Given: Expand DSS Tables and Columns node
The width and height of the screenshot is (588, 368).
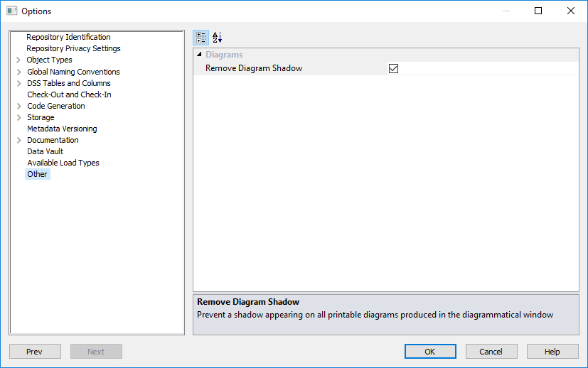Looking at the screenshot, I should 18,83.
